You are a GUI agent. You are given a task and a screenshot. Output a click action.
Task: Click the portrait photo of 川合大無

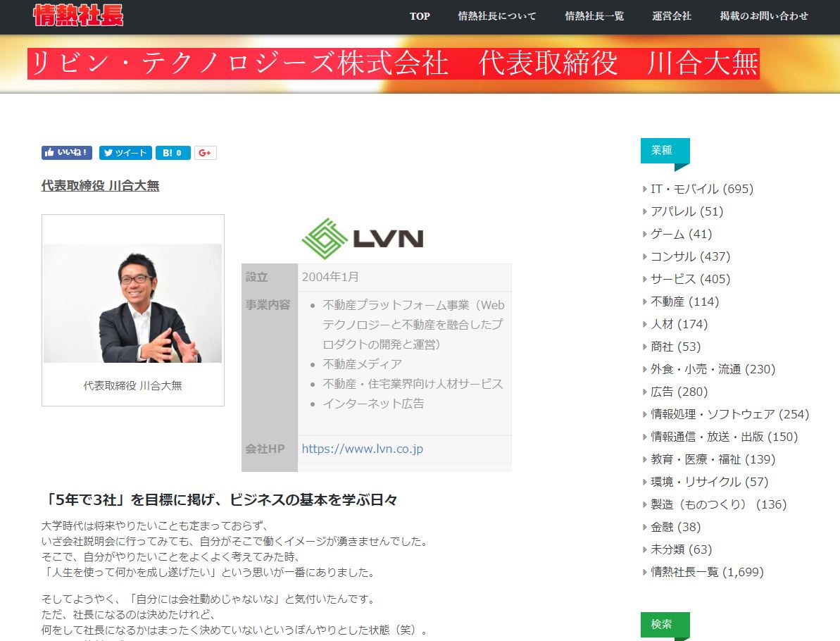pyautogui.click(x=133, y=304)
